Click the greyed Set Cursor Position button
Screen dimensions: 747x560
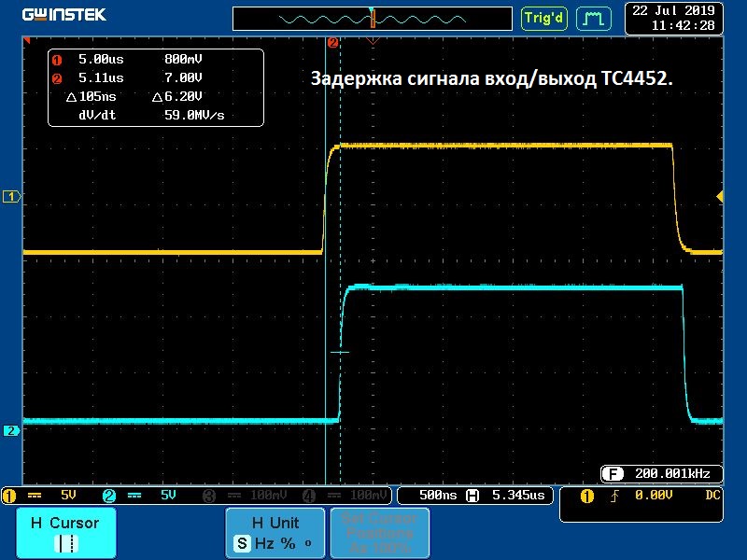380,533
